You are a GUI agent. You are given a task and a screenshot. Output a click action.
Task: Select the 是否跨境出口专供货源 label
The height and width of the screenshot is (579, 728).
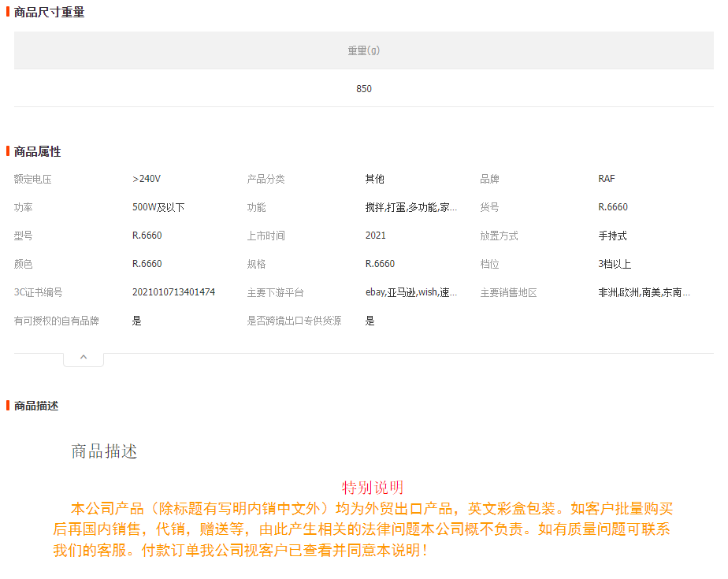[294, 321]
